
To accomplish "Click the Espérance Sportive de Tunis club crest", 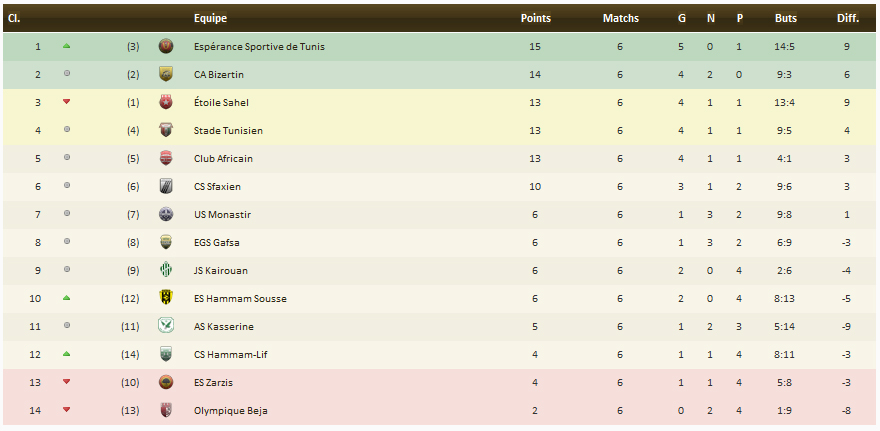I will 166,46.
